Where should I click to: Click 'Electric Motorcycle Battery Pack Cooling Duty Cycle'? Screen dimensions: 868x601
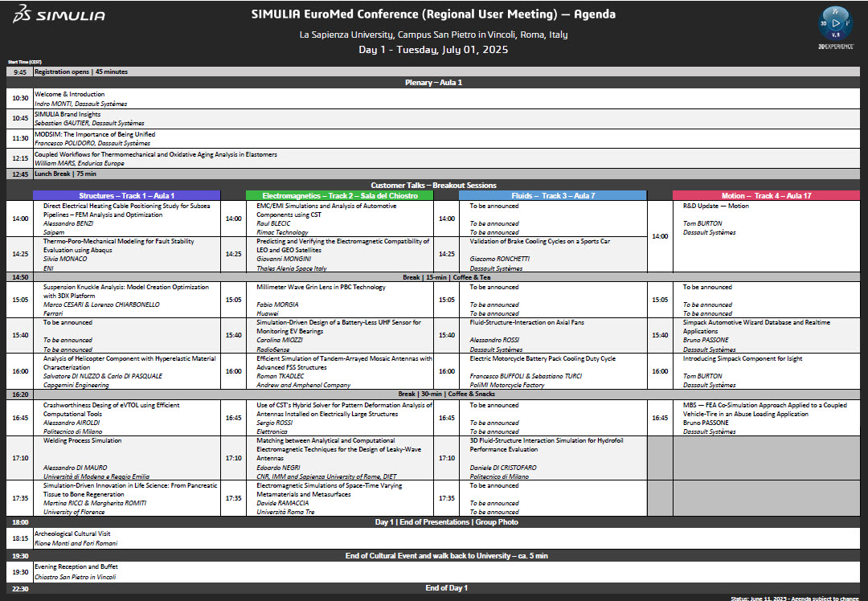coord(542,358)
